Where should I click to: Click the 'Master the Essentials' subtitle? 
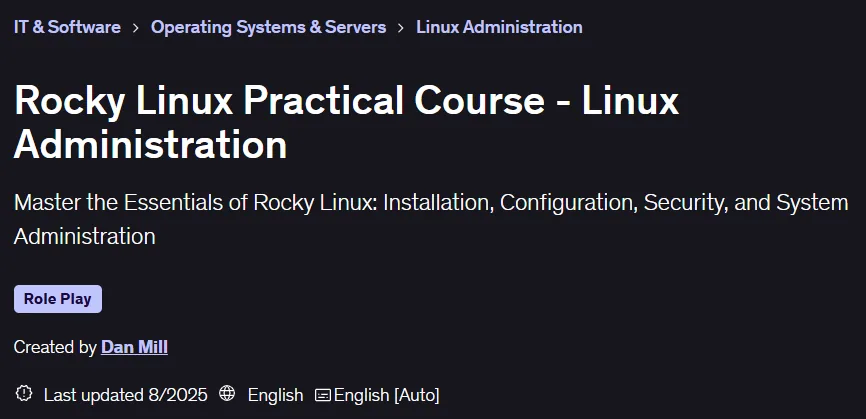tap(431, 219)
